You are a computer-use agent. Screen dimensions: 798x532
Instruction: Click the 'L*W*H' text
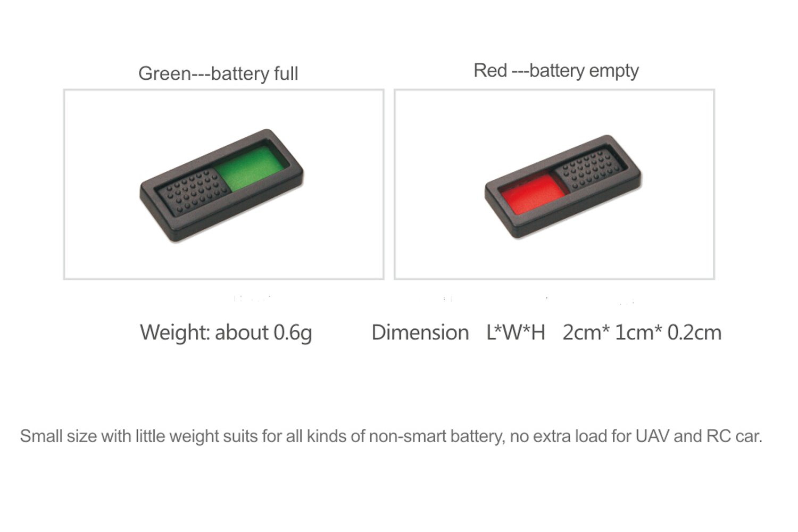[516, 332]
